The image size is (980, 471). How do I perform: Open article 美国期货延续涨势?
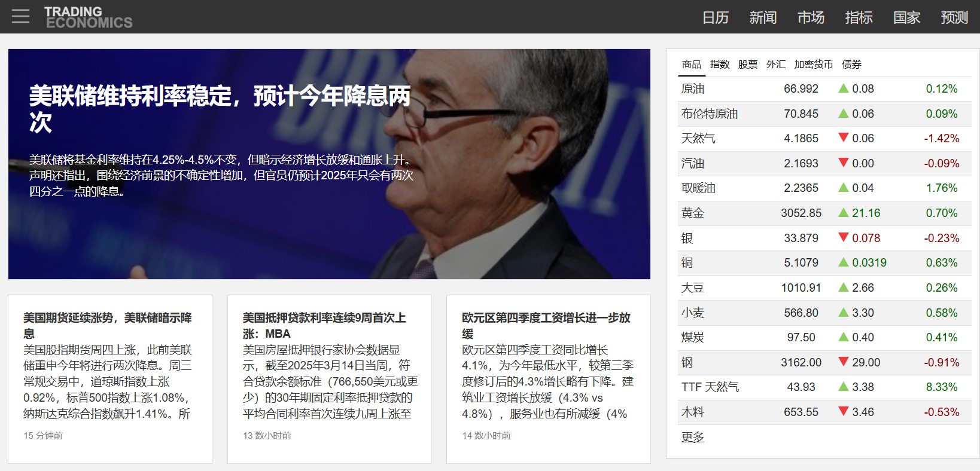click(108, 325)
